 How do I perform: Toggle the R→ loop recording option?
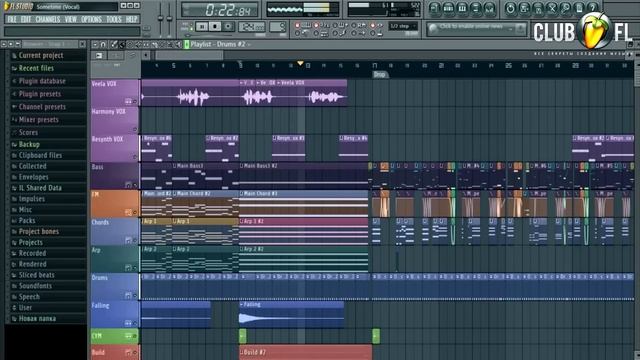coord(360,25)
